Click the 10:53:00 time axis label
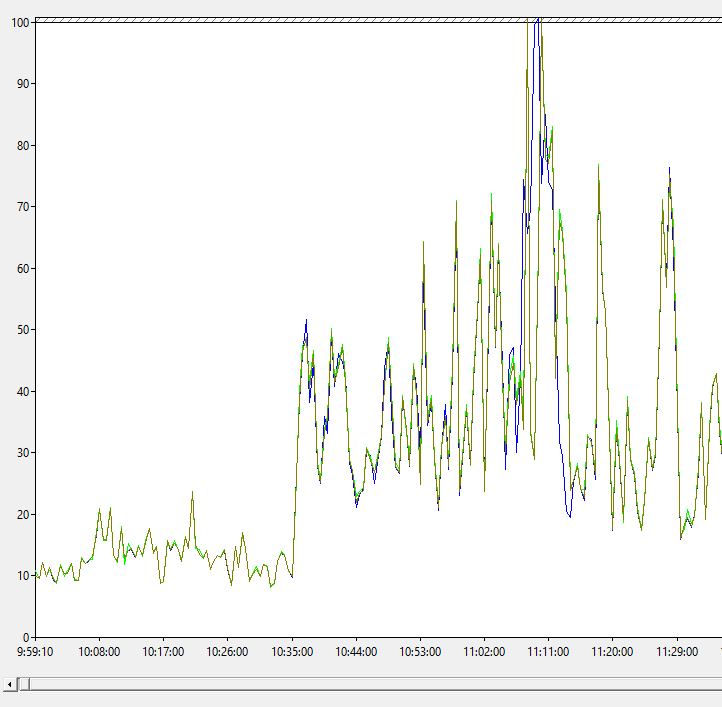 (x=420, y=652)
